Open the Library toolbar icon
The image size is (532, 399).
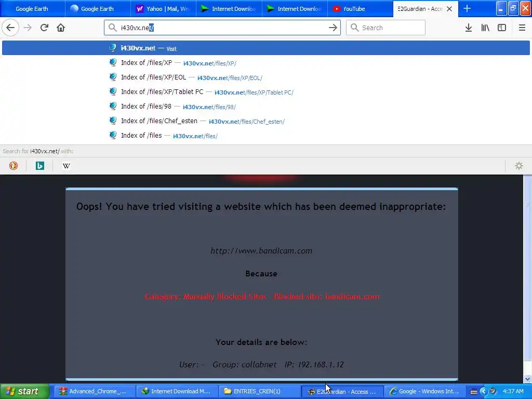pos(485,28)
